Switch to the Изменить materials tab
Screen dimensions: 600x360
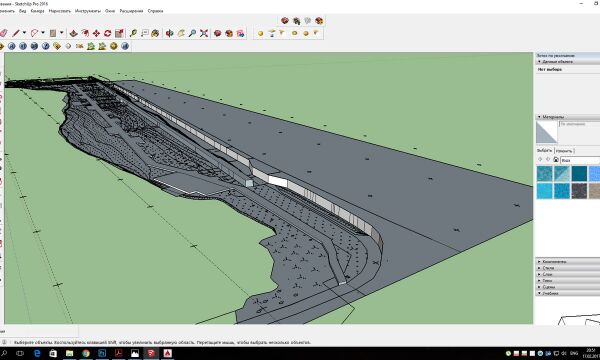564,151
